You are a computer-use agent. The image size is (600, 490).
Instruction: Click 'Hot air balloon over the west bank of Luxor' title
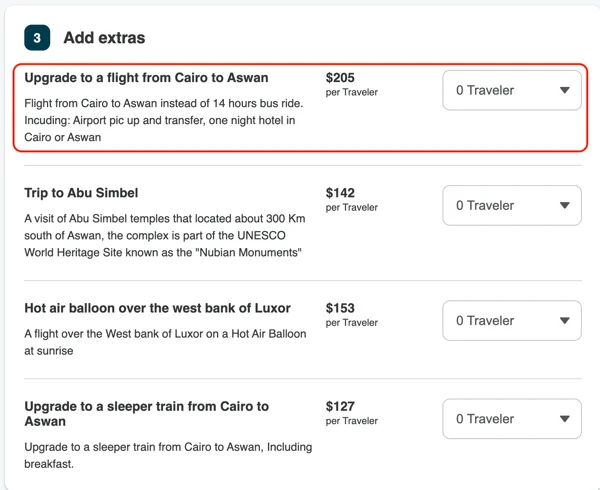coord(157,308)
